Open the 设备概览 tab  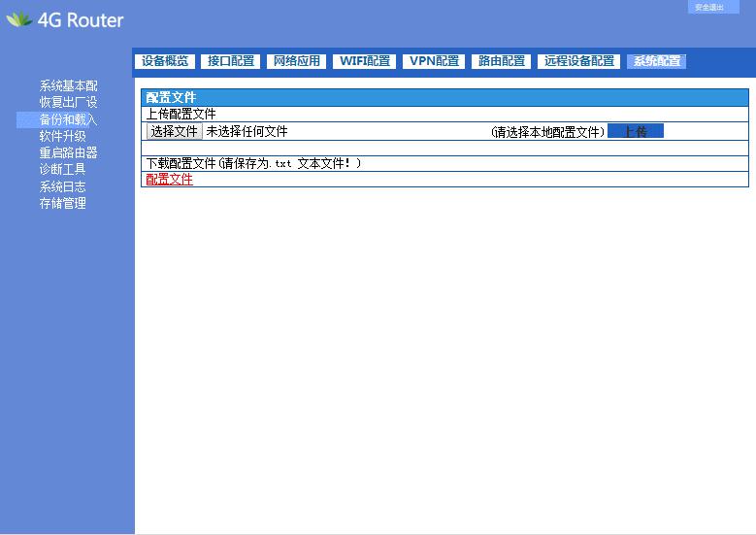point(165,61)
